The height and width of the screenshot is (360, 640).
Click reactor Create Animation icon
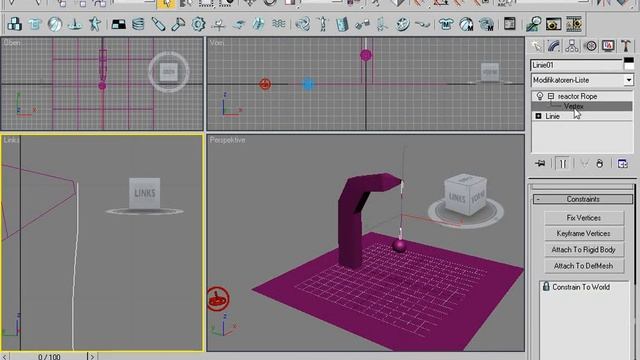pos(573,24)
